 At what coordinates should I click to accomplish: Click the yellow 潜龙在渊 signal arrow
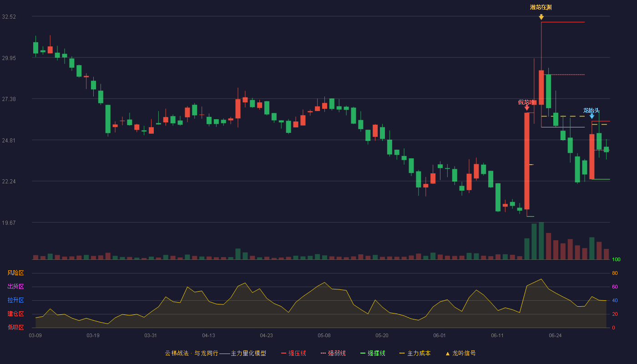pos(541,17)
